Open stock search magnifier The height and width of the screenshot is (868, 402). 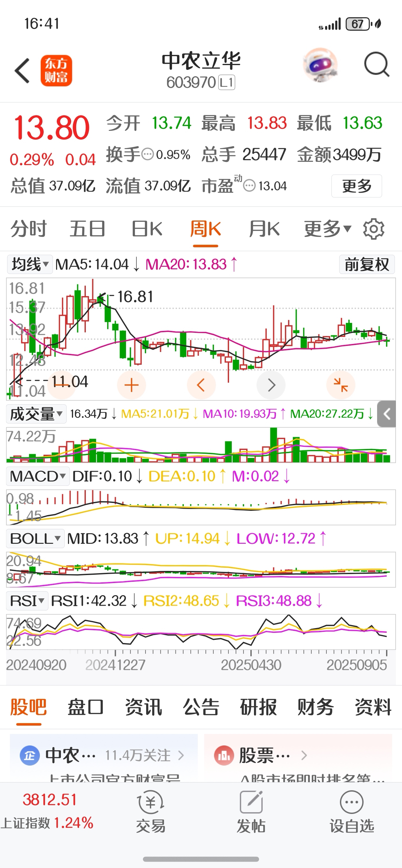pos(377,64)
